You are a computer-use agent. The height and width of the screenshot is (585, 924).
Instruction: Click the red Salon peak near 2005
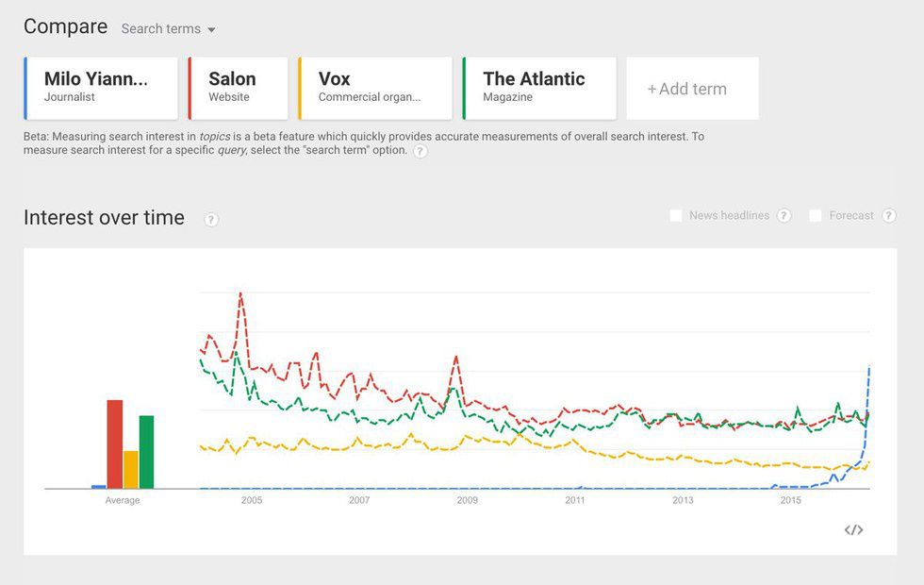(240, 293)
